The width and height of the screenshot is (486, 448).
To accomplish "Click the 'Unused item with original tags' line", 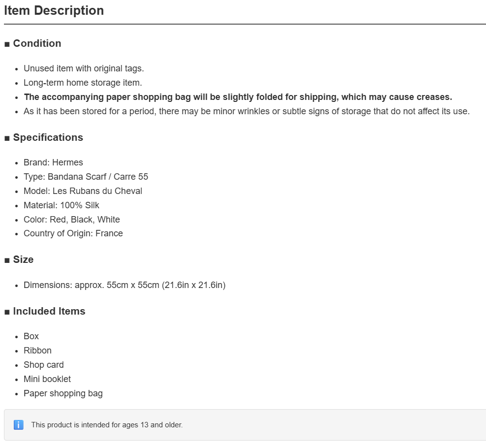I will click(x=84, y=68).
